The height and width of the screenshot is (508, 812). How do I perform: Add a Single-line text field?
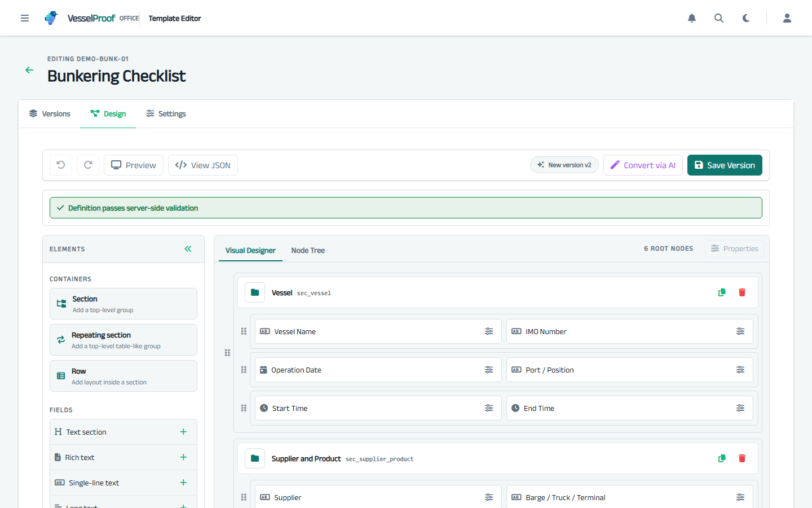coord(183,483)
